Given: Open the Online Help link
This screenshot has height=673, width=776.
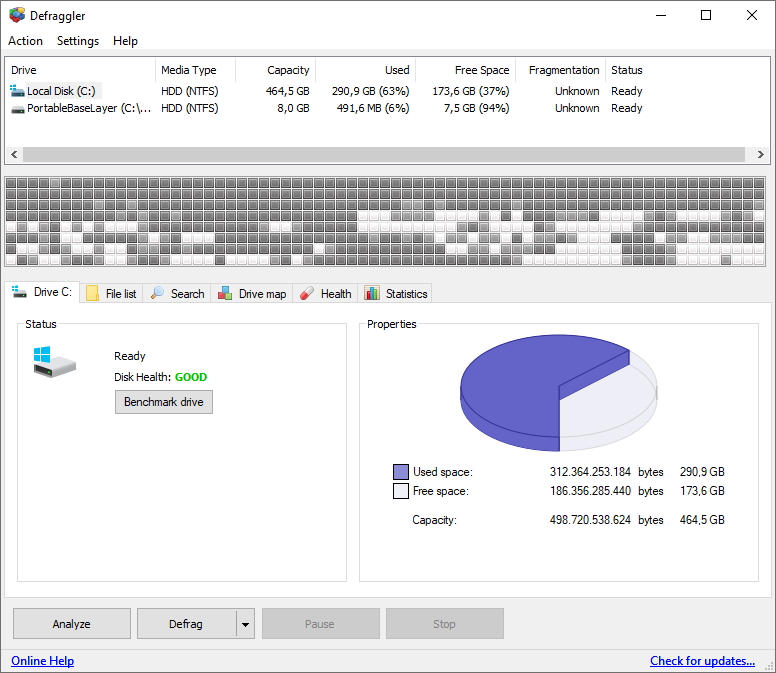Looking at the screenshot, I should pos(42,661).
